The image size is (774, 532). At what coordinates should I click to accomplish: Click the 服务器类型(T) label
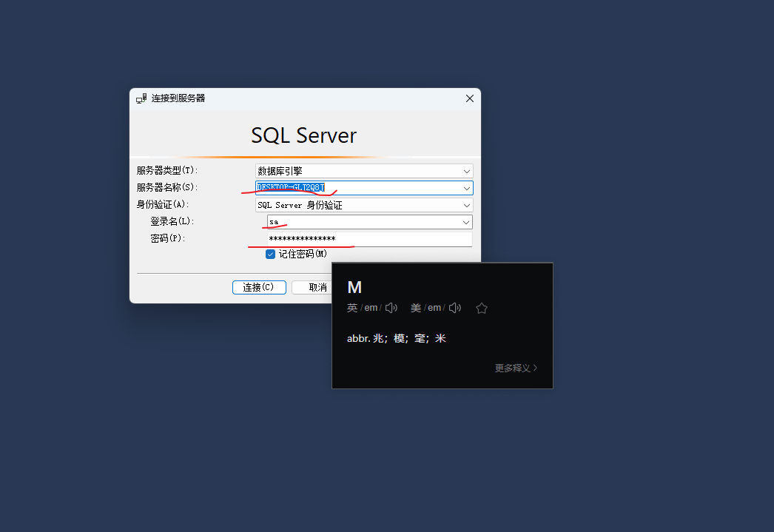click(x=167, y=170)
